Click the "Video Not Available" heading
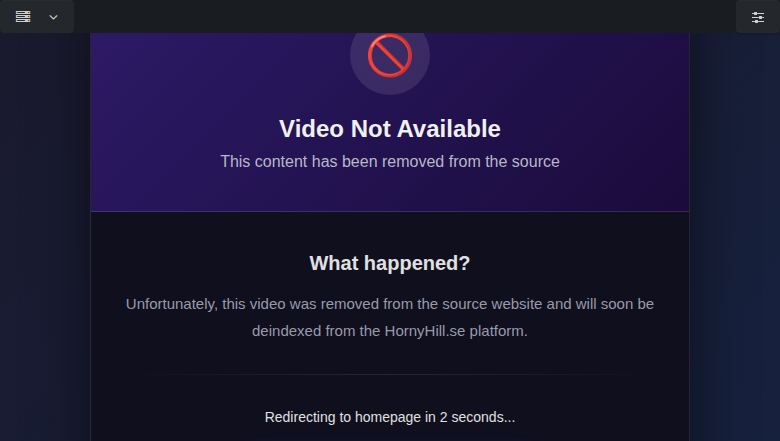 click(x=390, y=129)
